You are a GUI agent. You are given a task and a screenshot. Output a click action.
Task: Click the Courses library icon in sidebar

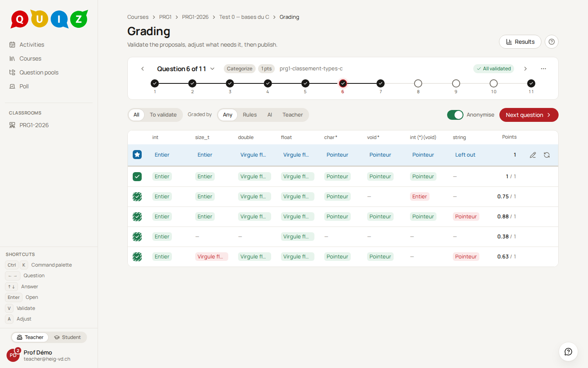12,58
